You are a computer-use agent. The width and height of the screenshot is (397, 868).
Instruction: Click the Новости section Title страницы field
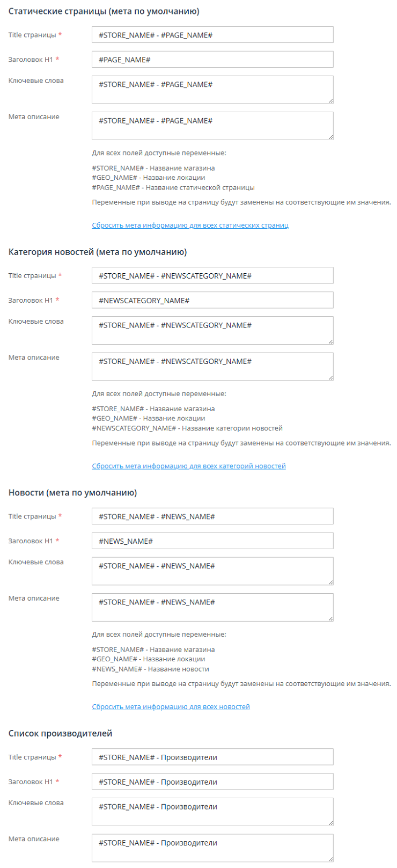point(212,516)
